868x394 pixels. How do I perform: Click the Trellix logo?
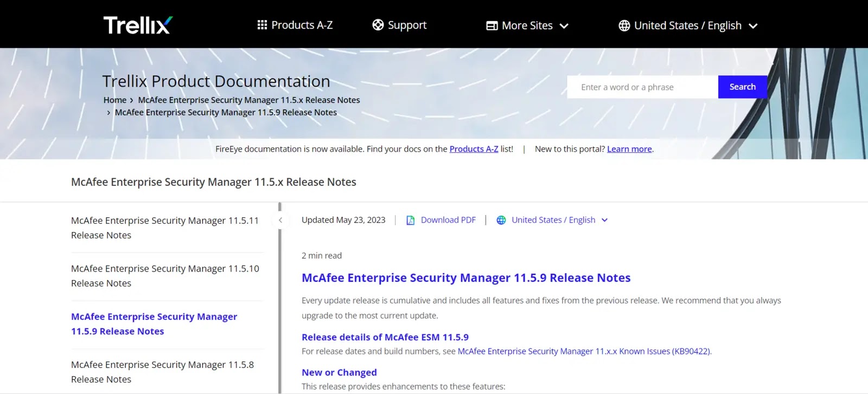[x=138, y=25]
